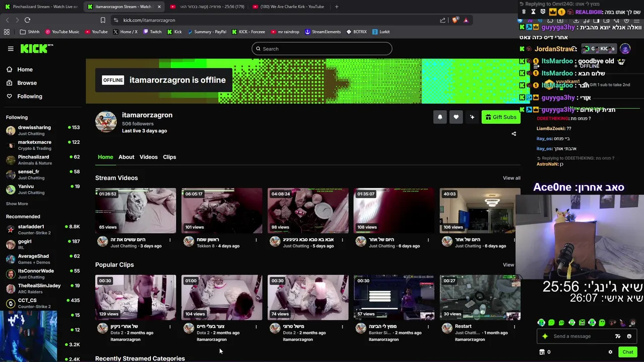Image resolution: width=644 pixels, height=362 pixels.
Task: Open Following in sidebar
Action: click(24, 97)
